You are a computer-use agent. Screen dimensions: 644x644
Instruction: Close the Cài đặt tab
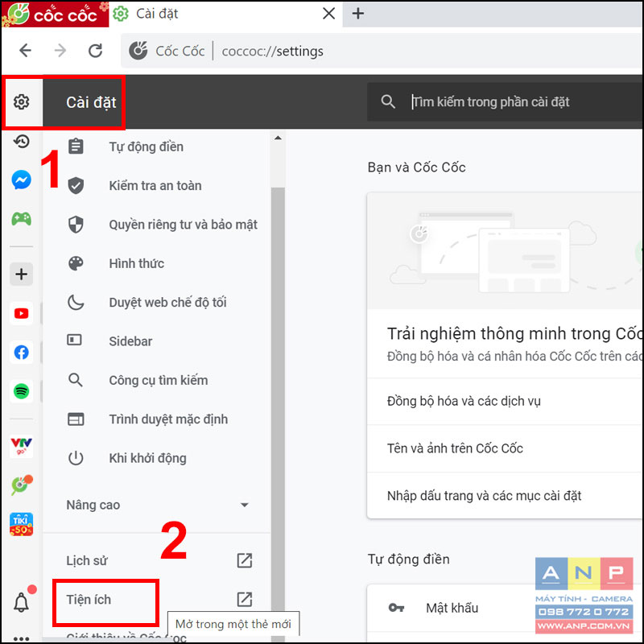[x=328, y=14]
